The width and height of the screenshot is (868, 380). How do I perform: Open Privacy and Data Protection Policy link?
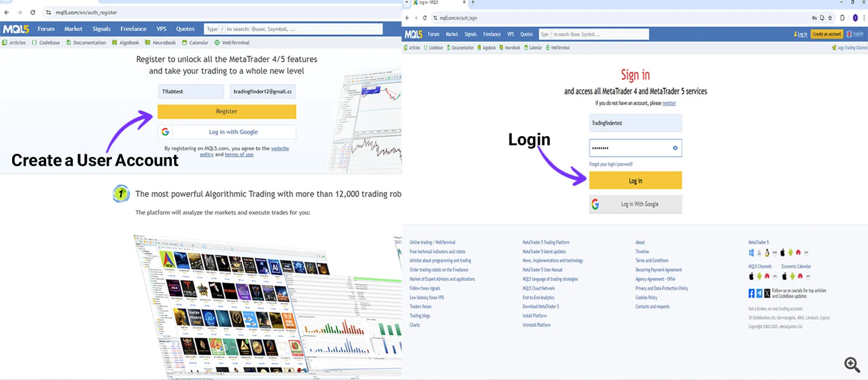click(x=661, y=288)
